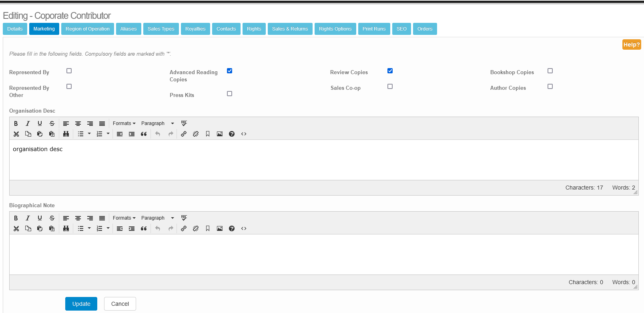This screenshot has height=313, width=644.
Task: Tick the Press Kits checkbox
Action: (230, 94)
